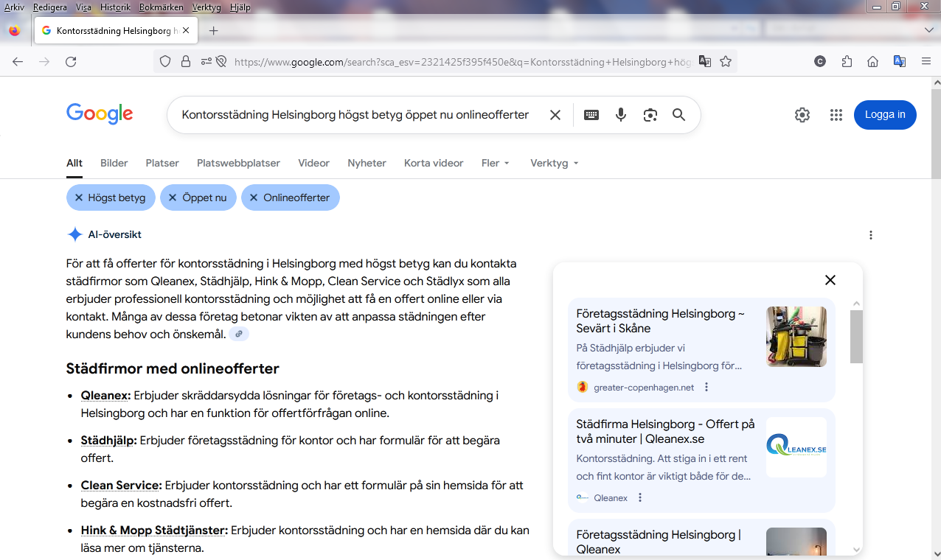Start voice search with microphone icon
This screenshot has width=941, height=560.
(x=621, y=115)
